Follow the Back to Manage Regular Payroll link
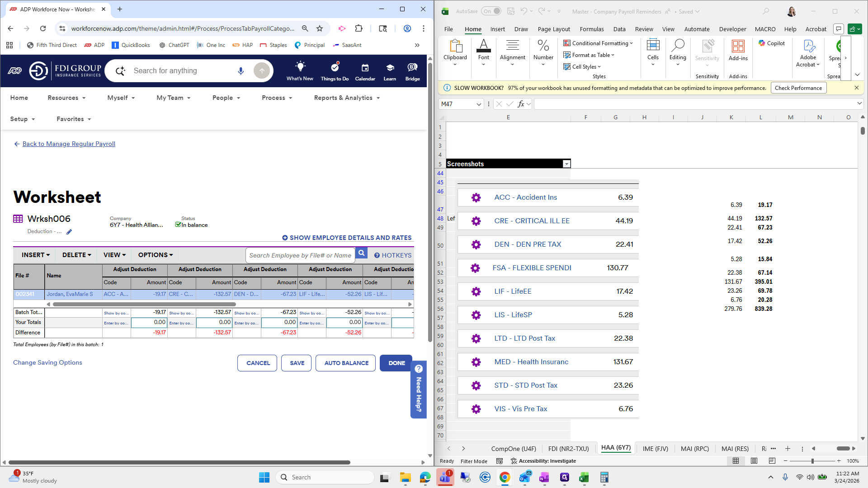The width and height of the screenshot is (868, 488). tap(69, 144)
